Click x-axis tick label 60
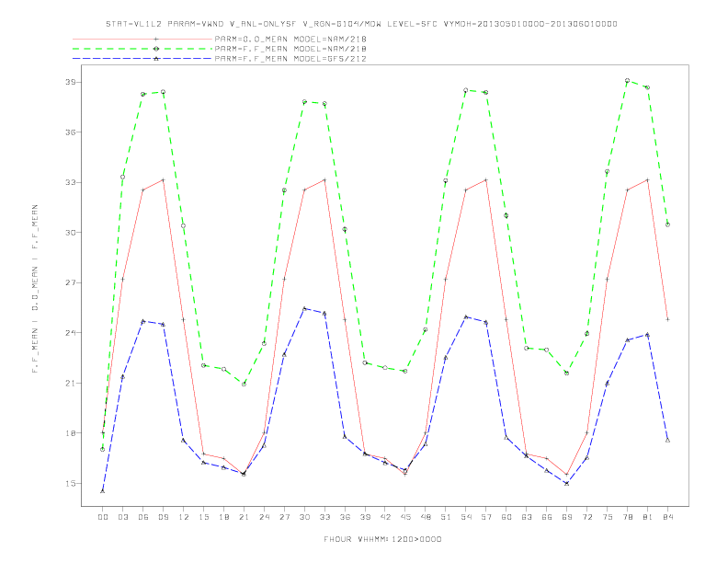The width and height of the screenshot is (728, 563). coord(506,517)
